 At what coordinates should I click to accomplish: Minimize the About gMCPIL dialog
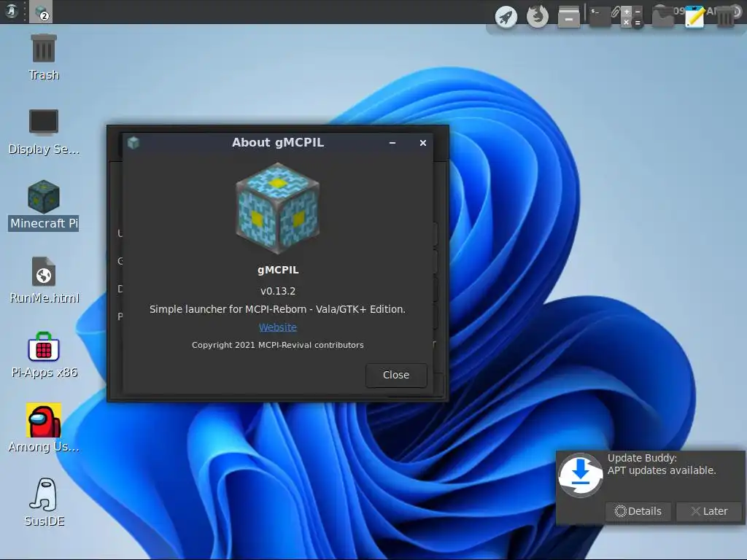pyautogui.click(x=392, y=143)
